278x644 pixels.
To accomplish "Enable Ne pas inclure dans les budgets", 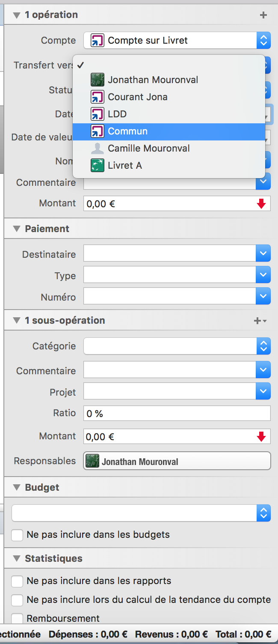I will pos(17,535).
